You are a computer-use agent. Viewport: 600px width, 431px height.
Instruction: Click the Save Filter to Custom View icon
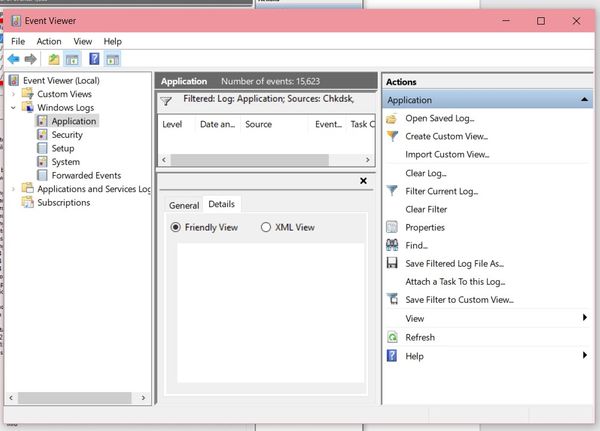(392, 299)
